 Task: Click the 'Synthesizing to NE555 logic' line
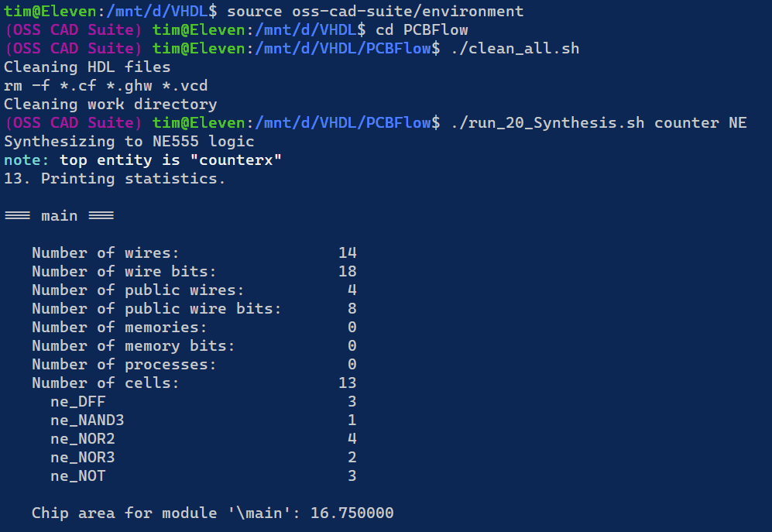(129, 142)
